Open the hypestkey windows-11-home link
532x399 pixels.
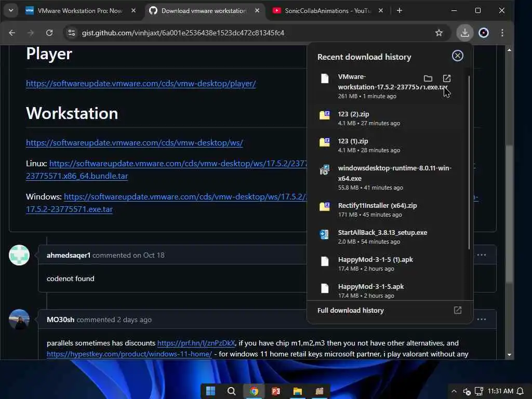coord(129,354)
